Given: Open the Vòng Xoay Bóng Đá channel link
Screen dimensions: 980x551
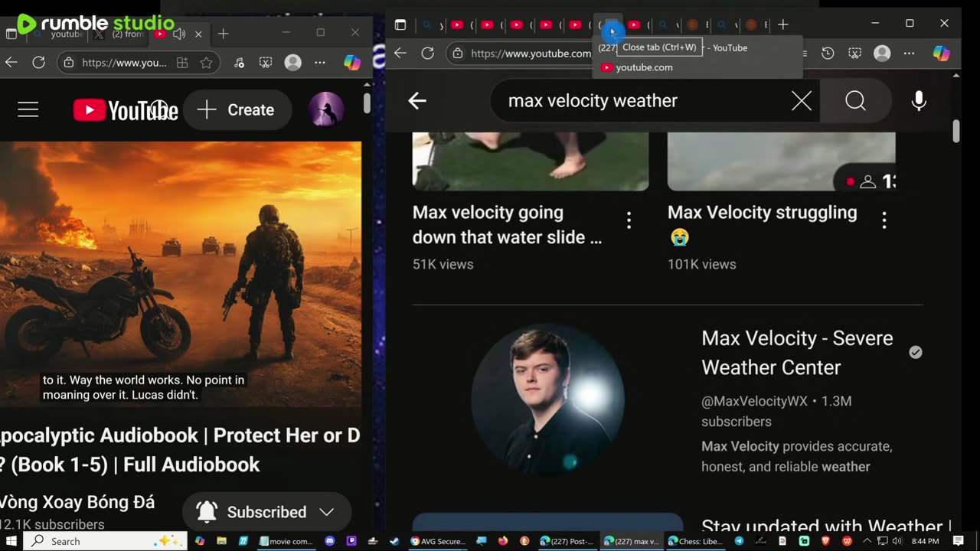Looking at the screenshot, I should tap(77, 502).
